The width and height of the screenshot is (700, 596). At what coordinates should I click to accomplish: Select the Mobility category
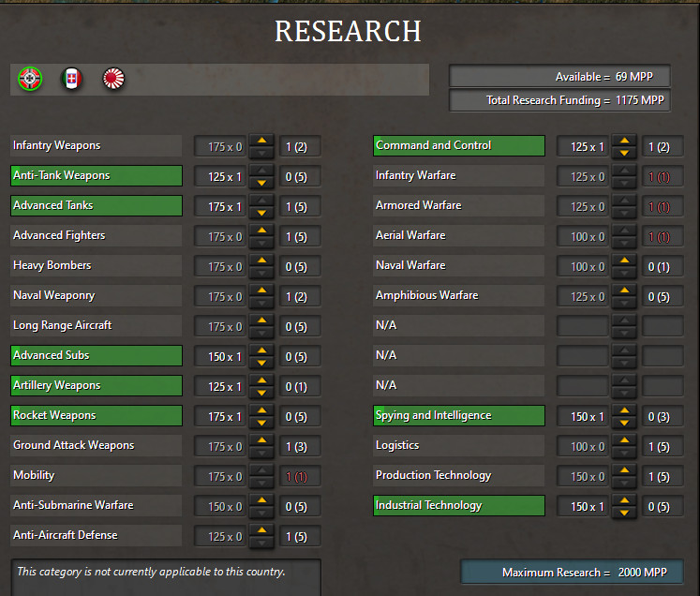(96, 475)
